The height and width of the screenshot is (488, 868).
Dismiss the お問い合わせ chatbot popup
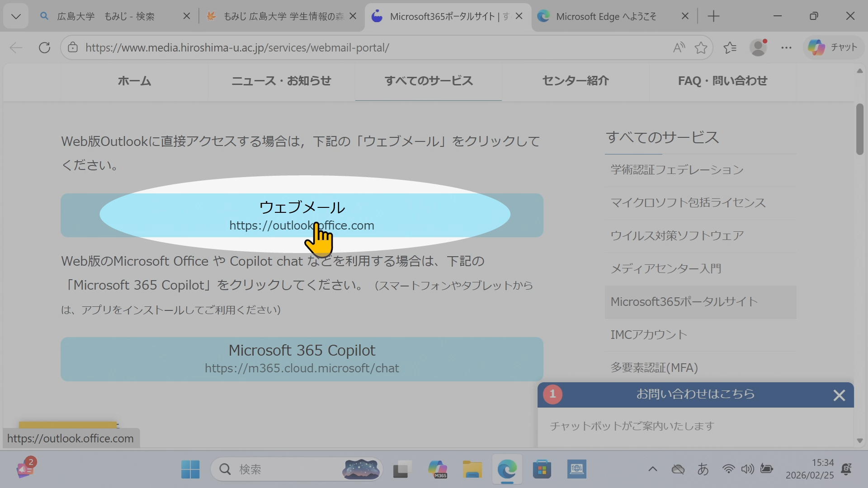click(839, 394)
